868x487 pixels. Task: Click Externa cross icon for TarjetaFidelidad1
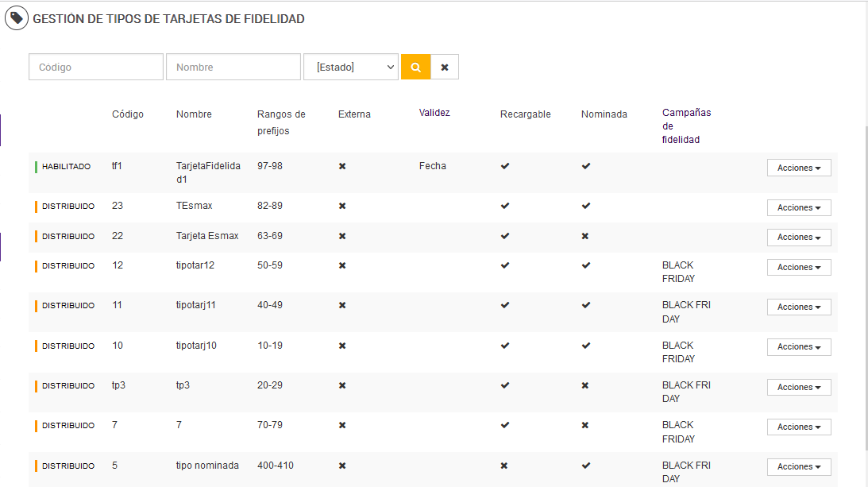click(342, 166)
